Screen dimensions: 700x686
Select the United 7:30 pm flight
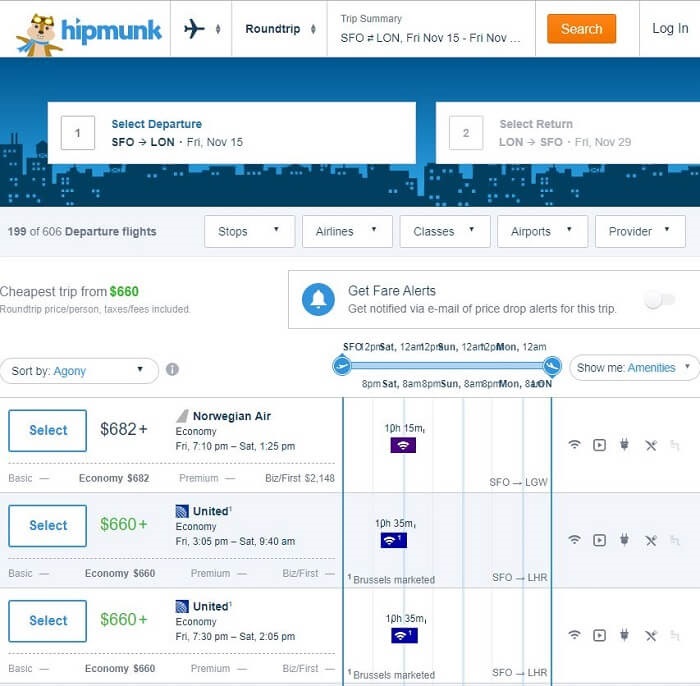47,621
